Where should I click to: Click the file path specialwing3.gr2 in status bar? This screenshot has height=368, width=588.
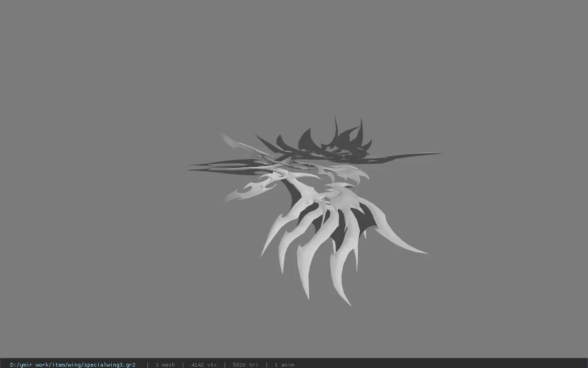click(73, 365)
